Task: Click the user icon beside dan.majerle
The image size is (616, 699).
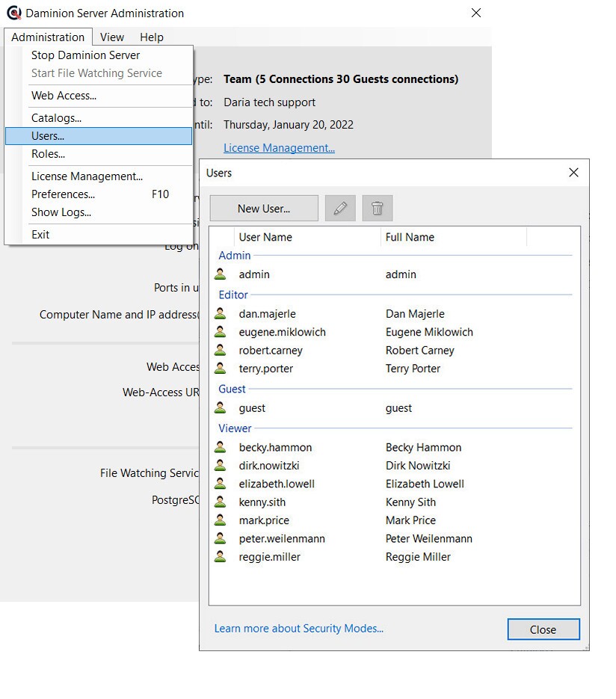Action: click(220, 314)
